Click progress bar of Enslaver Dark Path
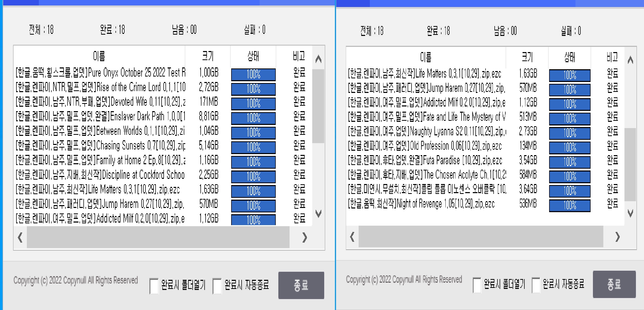Screen dimensions: 644x310 tap(253, 118)
